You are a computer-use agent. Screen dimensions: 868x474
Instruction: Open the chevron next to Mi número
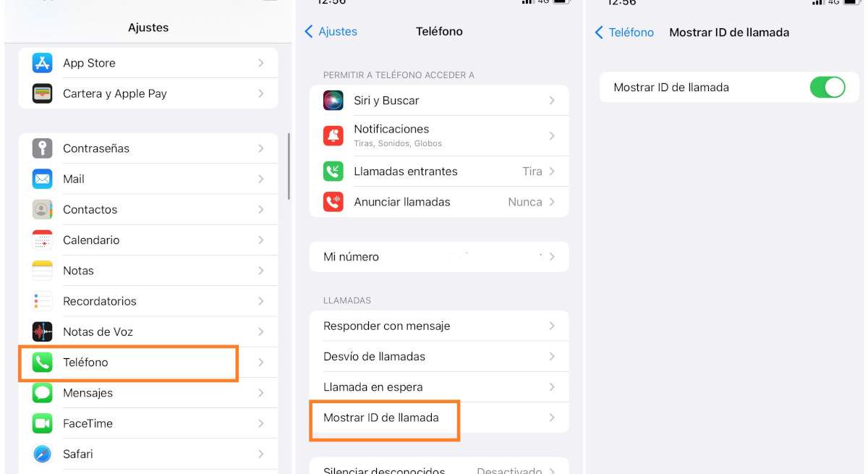point(552,257)
